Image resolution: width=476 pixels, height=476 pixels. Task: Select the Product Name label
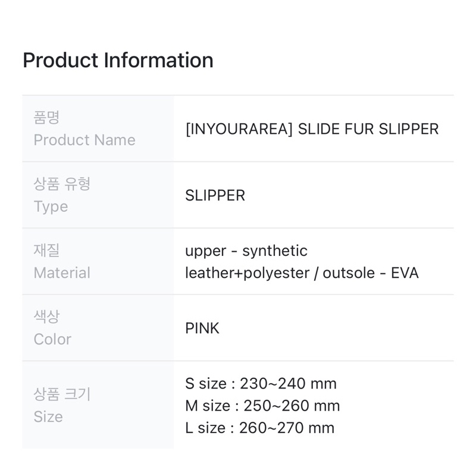[84, 140]
